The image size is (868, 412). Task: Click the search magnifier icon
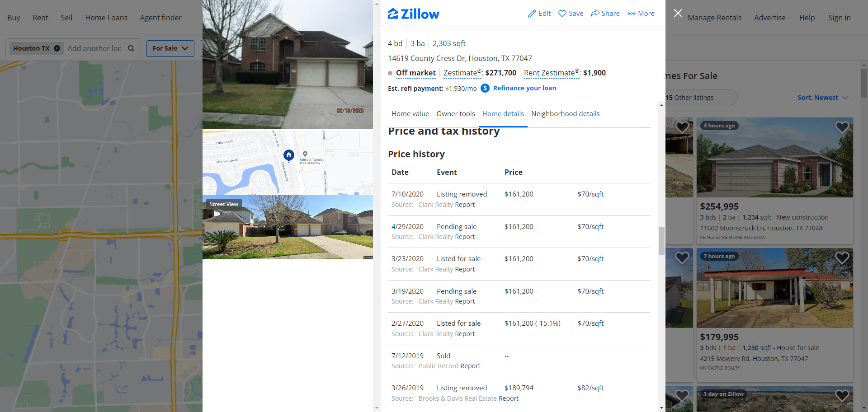click(131, 48)
